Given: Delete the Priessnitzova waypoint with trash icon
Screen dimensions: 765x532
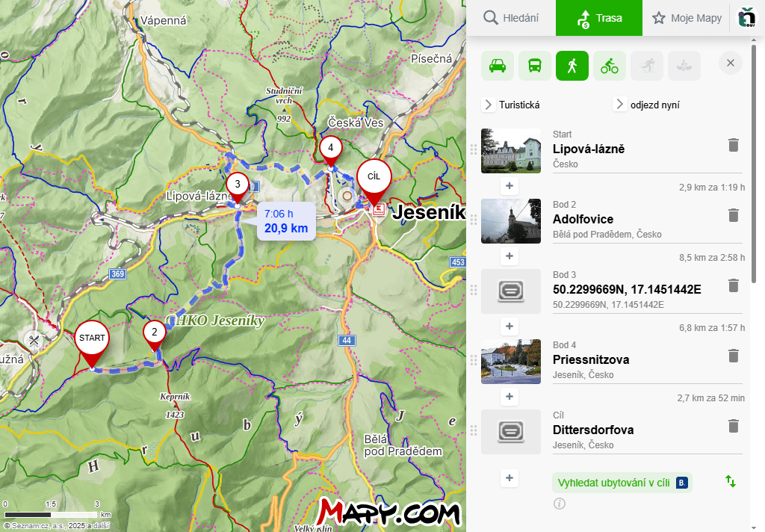Looking at the screenshot, I should pyautogui.click(x=733, y=356).
